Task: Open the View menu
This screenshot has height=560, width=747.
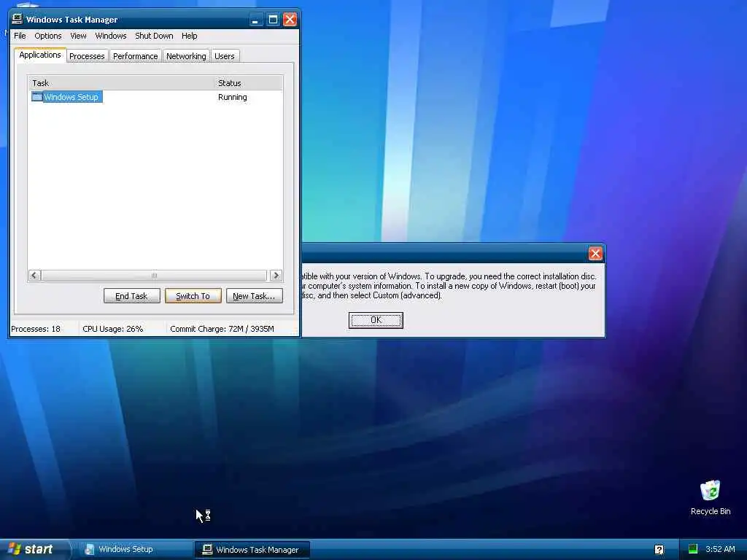Action: click(78, 36)
